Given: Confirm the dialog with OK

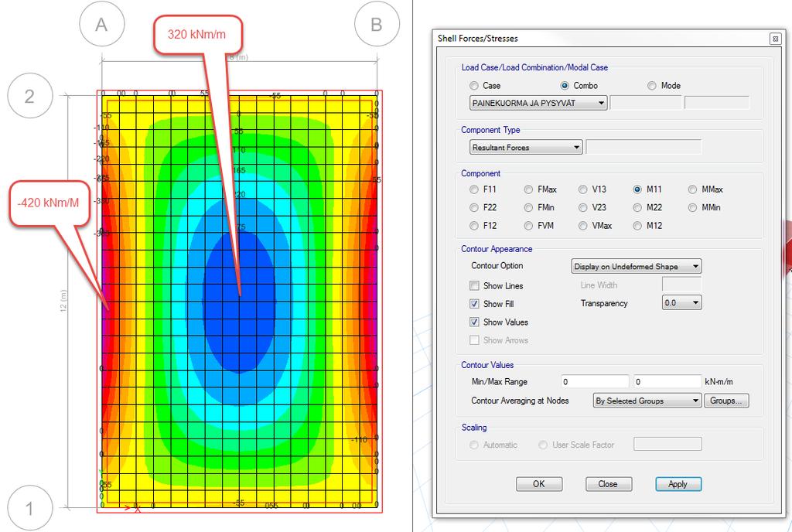Looking at the screenshot, I should click(539, 484).
